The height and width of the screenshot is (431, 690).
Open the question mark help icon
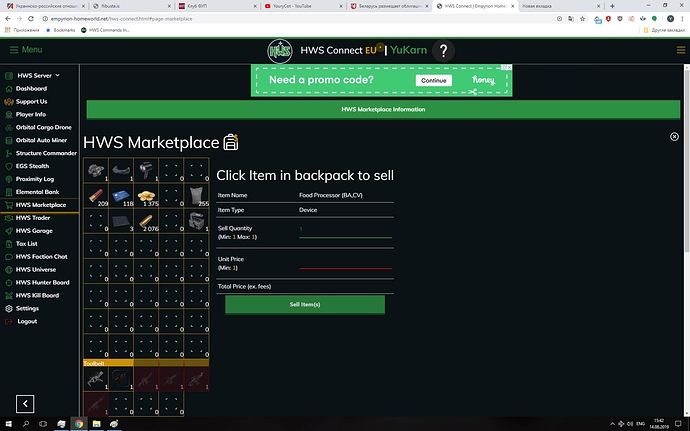point(443,51)
